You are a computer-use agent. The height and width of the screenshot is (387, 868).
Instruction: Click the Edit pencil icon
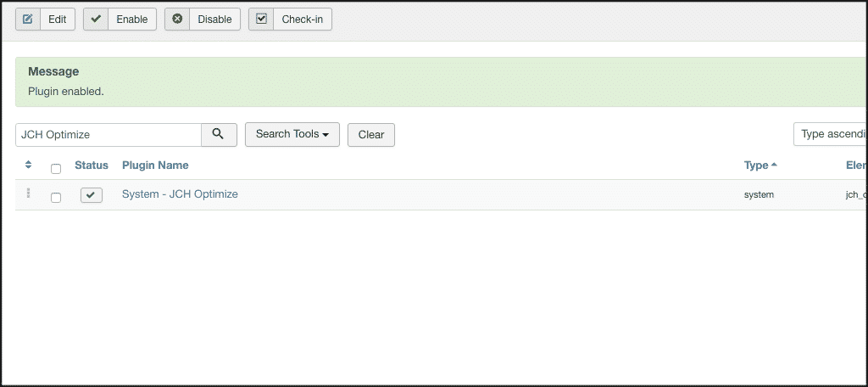pos(28,20)
